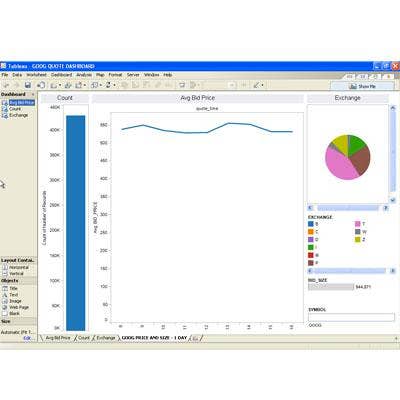Click the Undo arrow in toolbar
400x400 pixels.
click(6, 85)
